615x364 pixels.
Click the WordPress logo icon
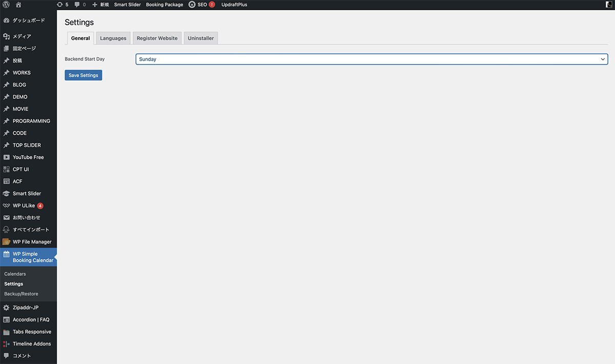click(x=6, y=5)
